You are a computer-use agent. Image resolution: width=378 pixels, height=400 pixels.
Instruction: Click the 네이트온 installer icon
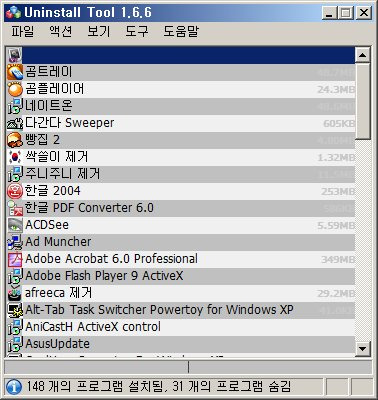click(x=15, y=106)
